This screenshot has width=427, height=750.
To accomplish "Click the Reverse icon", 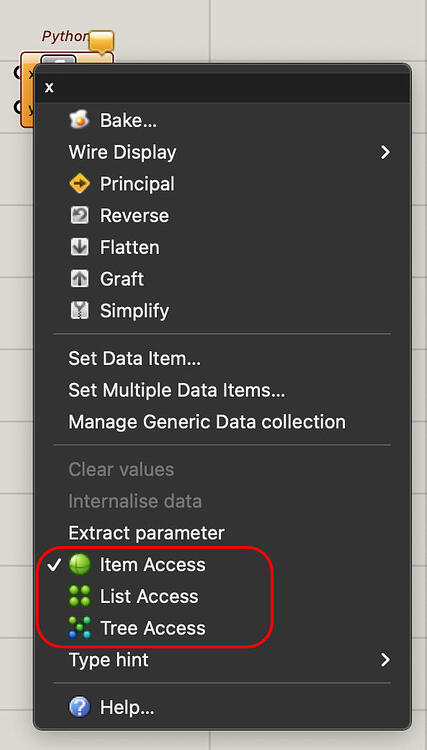I will [79, 215].
